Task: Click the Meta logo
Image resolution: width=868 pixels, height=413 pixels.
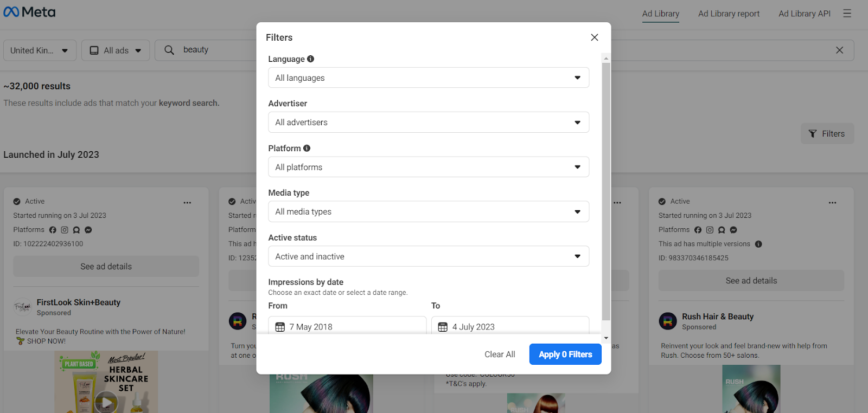Action: [x=29, y=12]
